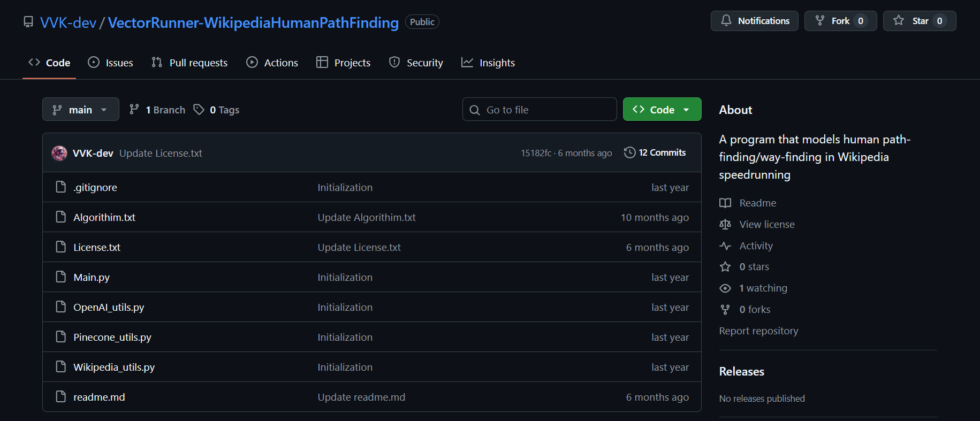Click Update License.txt message in License.txt row
Image resolution: width=980 pixels, height=421 pixels.
(x=359, y=247)
